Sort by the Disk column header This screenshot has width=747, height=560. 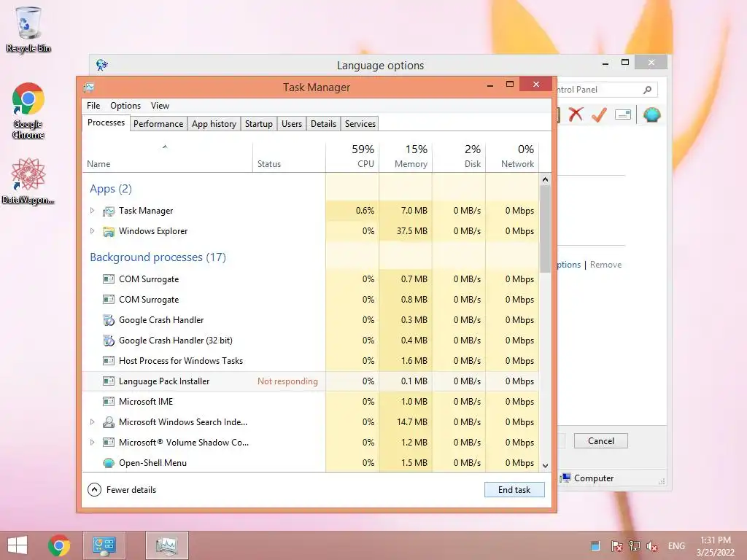(460, 157)
